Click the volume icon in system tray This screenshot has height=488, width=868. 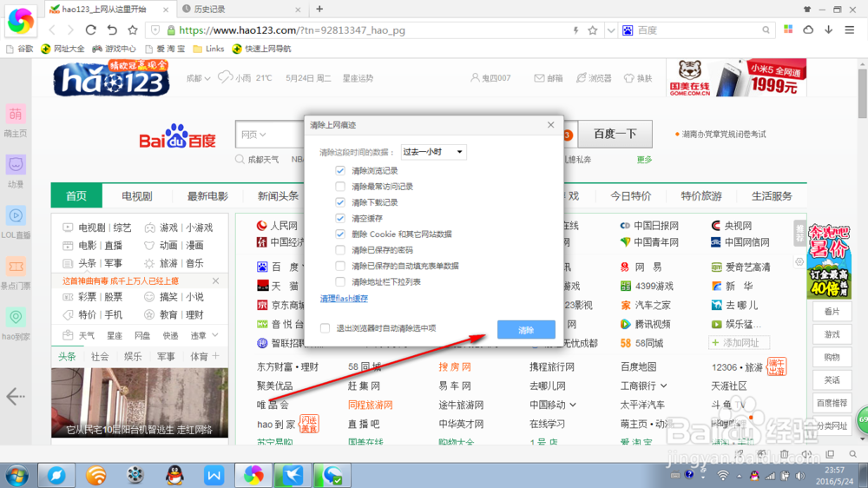800,475
